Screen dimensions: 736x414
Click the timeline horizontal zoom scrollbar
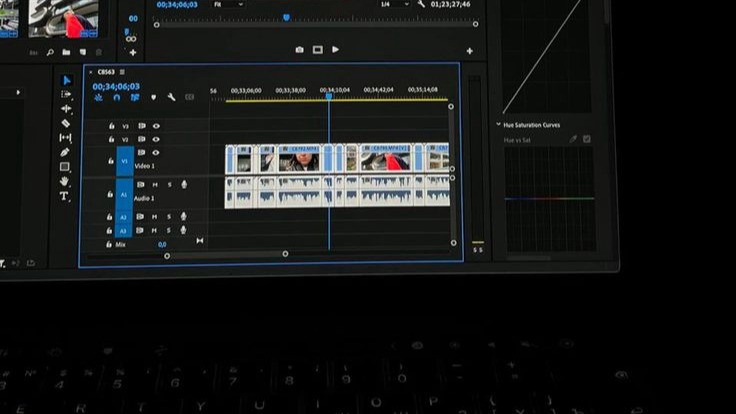(226, 255)
